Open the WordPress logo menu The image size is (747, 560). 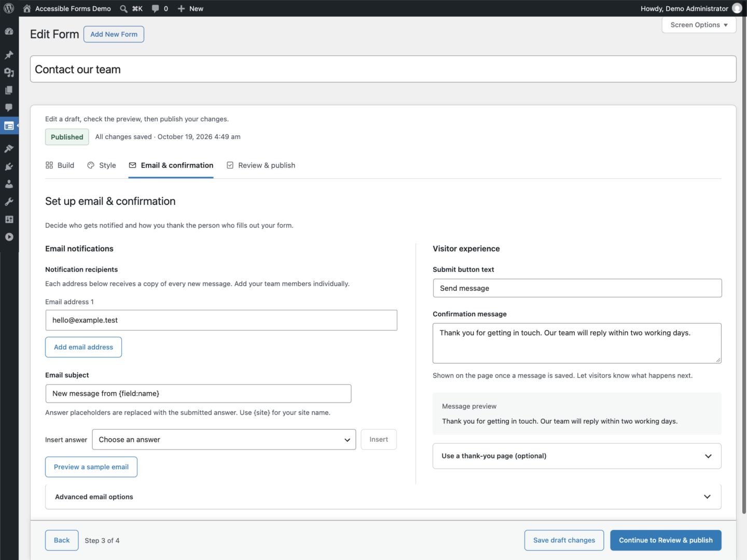point(9,8)
